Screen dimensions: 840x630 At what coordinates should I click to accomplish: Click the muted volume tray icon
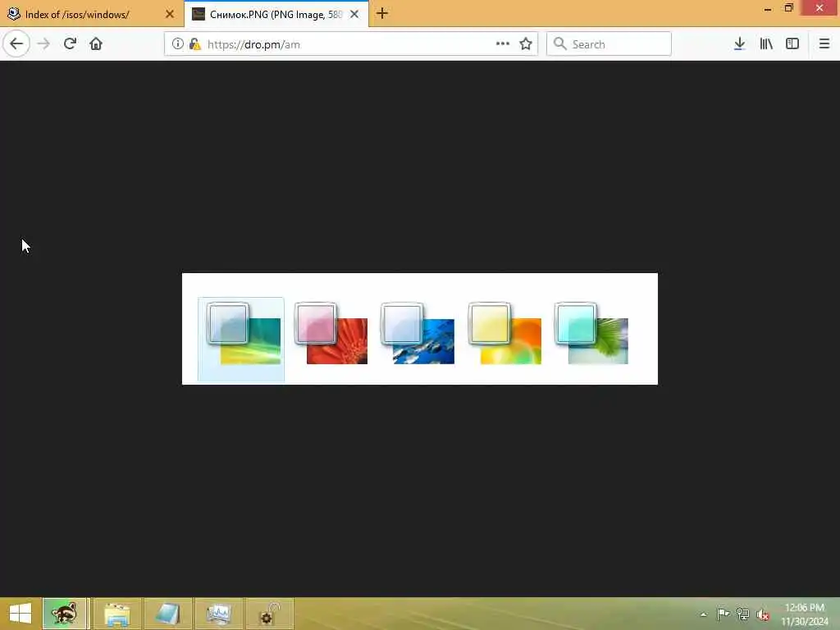point(762,614)
